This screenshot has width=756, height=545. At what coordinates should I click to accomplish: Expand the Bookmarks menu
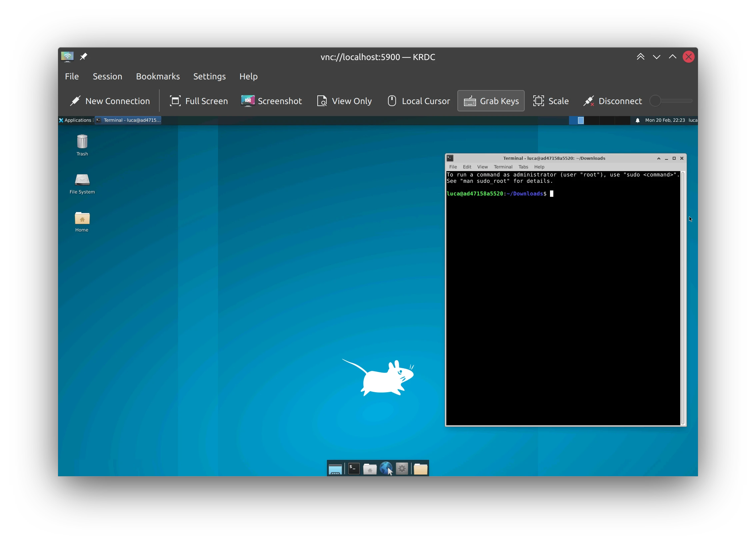157,76
